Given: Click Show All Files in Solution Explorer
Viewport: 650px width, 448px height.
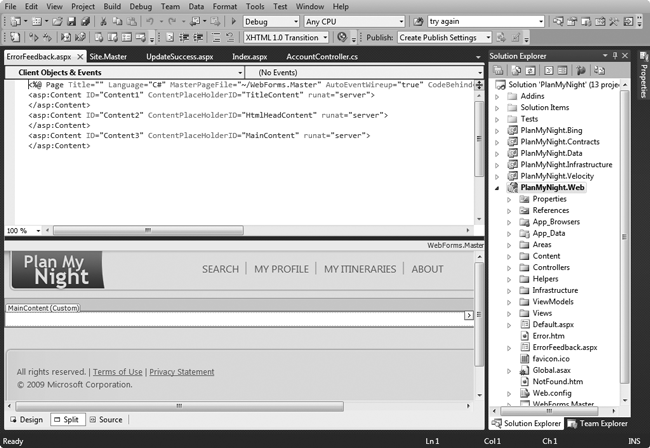Looking at the screenshot, I should click(x=517, y=70).
